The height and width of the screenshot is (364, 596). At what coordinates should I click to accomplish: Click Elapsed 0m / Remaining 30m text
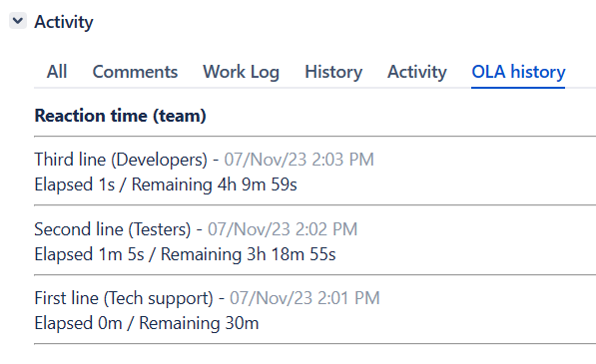147,323
